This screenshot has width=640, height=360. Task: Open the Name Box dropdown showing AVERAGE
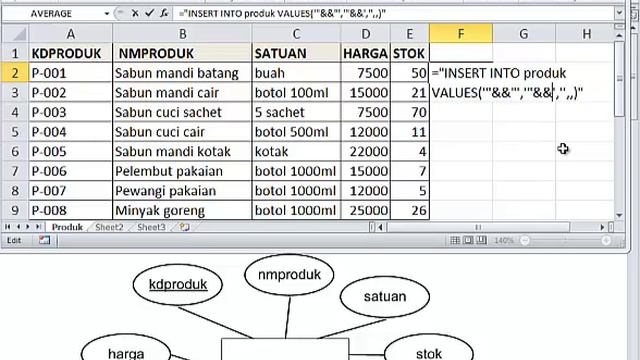click(107, 13)
